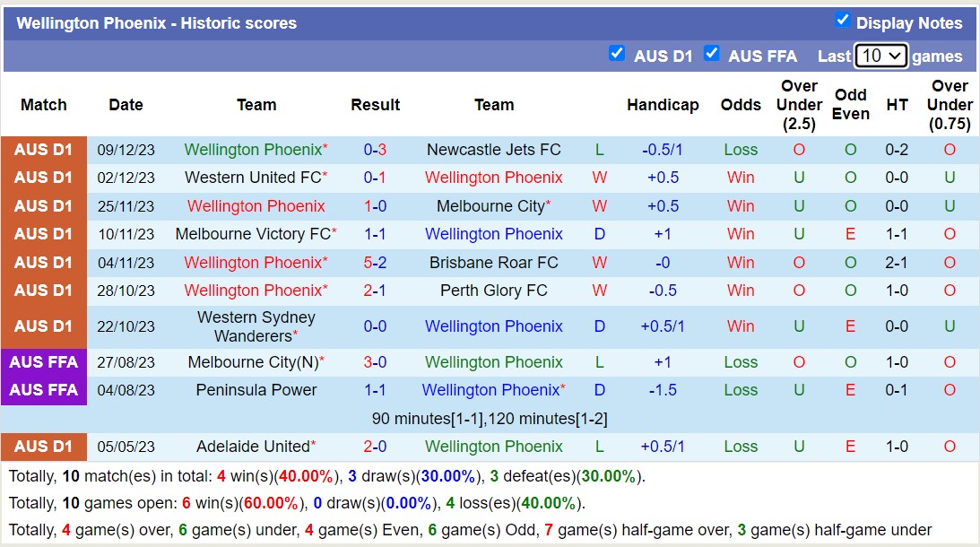Click the Match column header
The height and width of the screenshot is (547, 980).
pos(43,105)
